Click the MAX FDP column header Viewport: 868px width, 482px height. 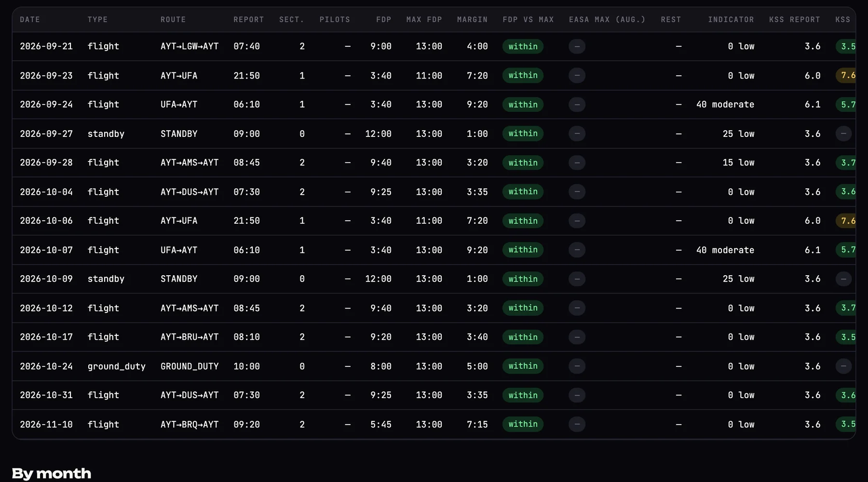click(x=424, y=20)
